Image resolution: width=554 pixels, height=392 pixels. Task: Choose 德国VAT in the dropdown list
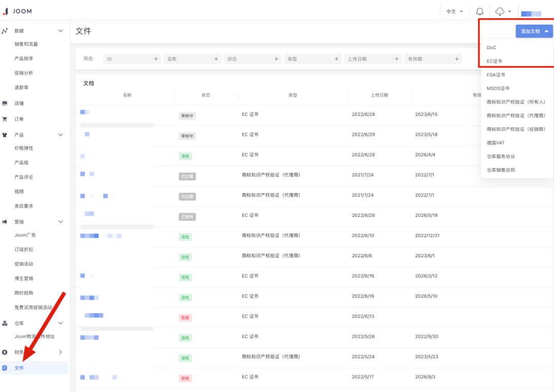(496, 142)
